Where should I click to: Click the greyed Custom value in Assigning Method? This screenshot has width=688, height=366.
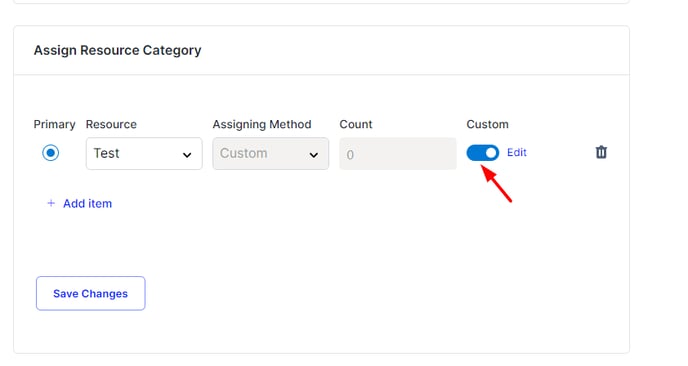(x=244, y=153)
